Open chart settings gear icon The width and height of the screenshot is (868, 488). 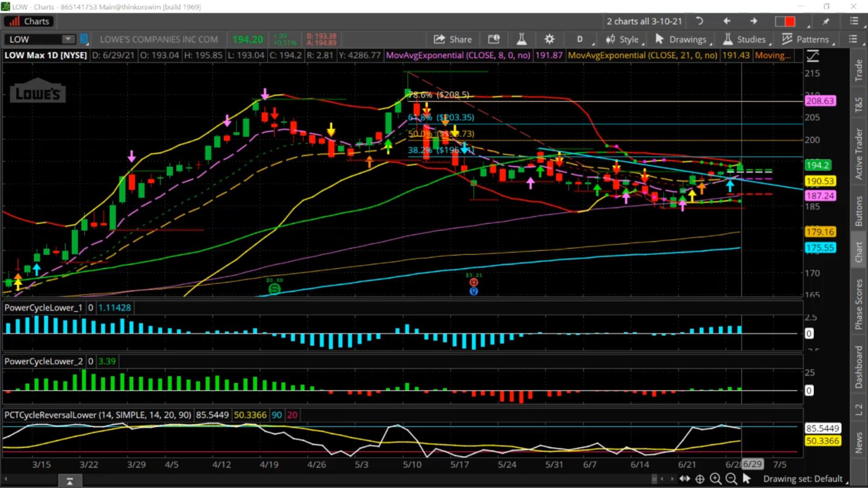[549, 39]
